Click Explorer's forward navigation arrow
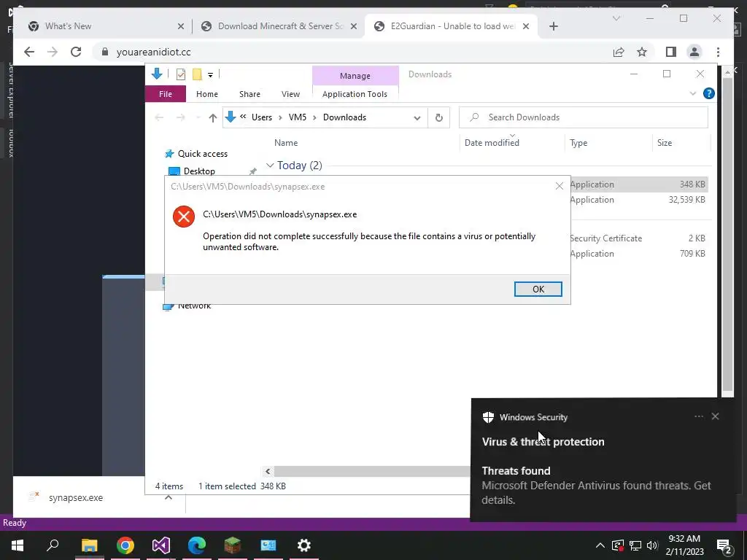 [181, 117]
